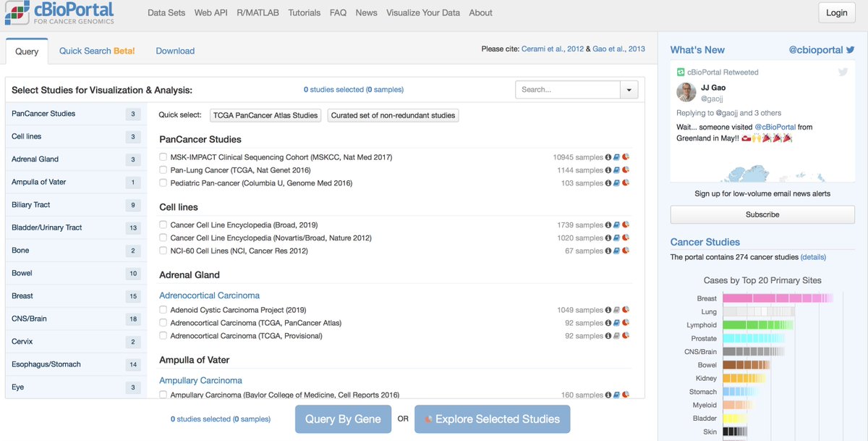Check Adrenocortical Carcinoma (TCGA, PanCancer Atlas)

point(163,323)
